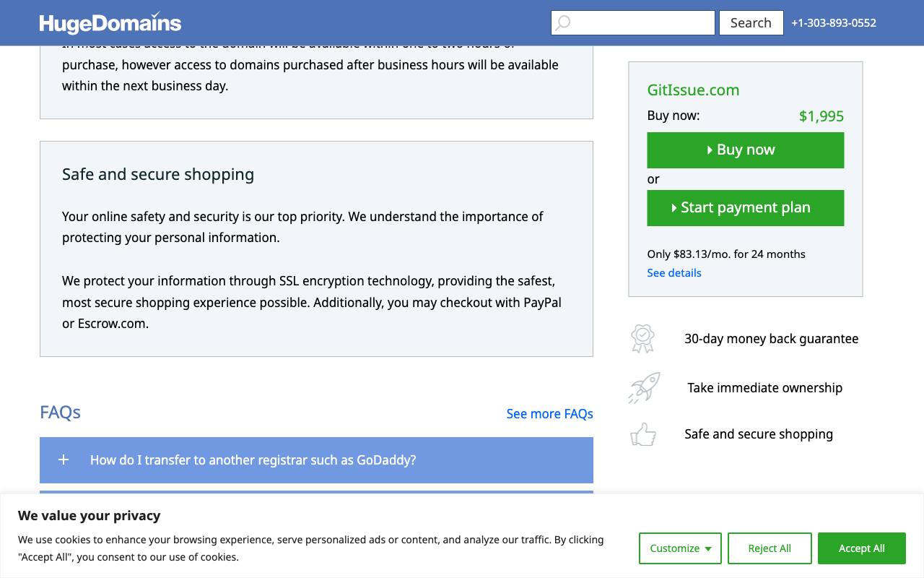Viewport: 924px width, 578px height.
Task: Click the GitIssue.com domain name
Action: click(693, 90)
